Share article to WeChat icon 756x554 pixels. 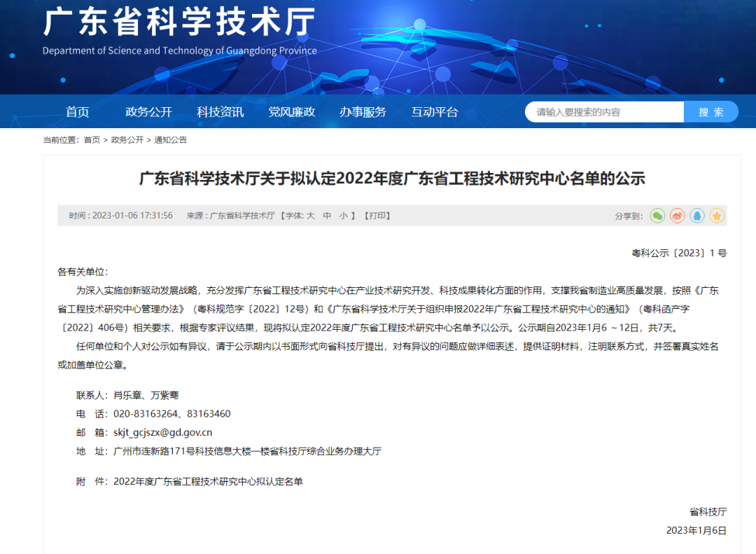[x=657, y=216]
